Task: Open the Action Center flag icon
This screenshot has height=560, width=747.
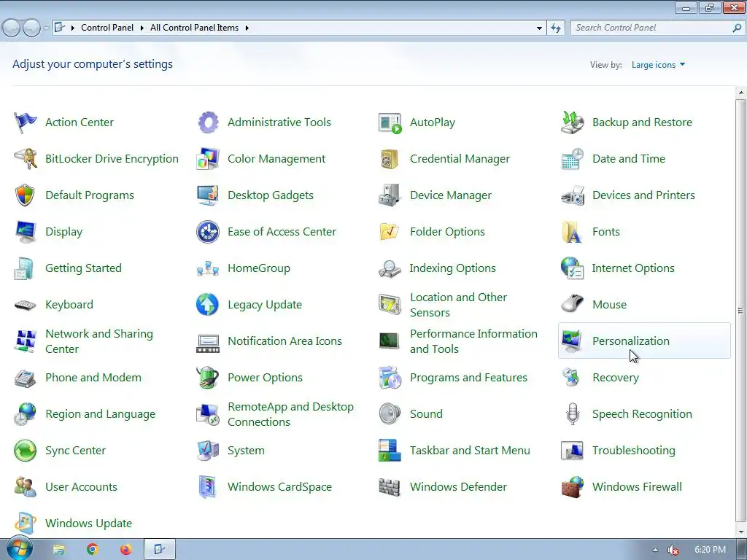Action: click(x=25, y=122)
